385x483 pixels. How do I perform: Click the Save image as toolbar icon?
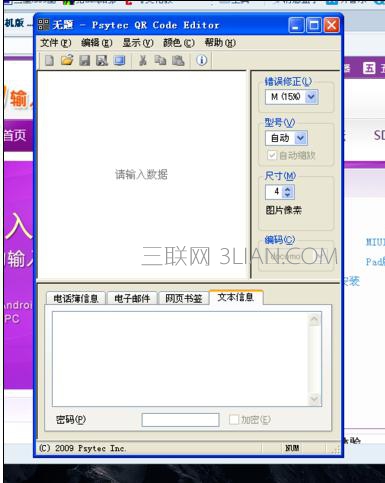click(102, 61)
